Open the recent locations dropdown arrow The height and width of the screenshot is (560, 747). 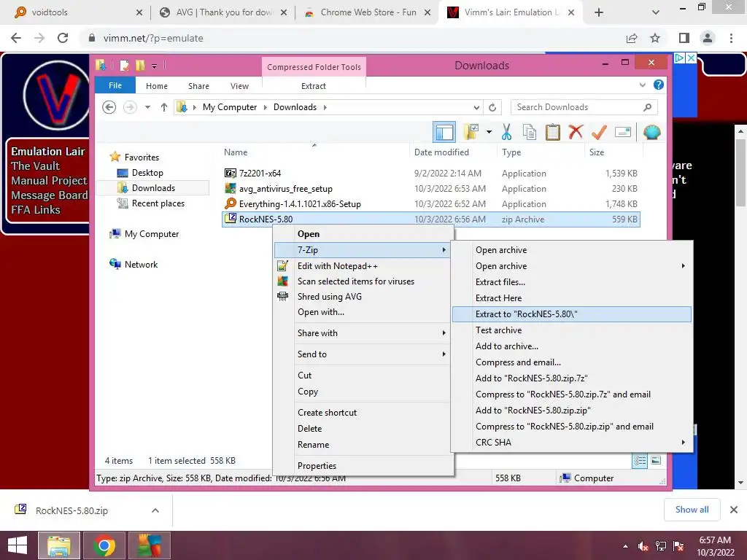pos(147,107)
